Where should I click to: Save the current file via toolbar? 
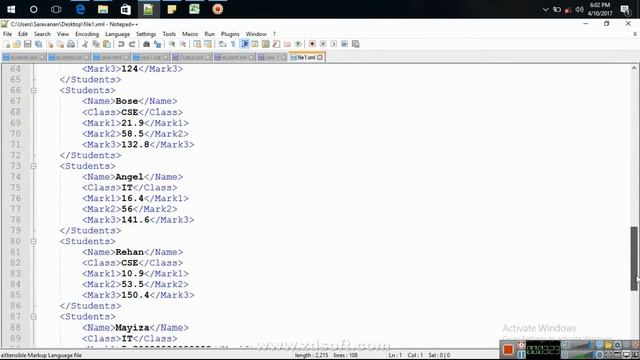(28, 44)
